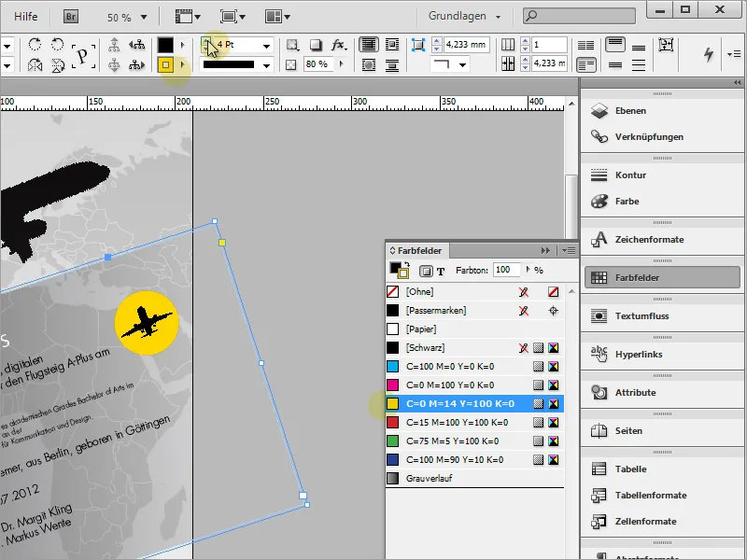747x560 pixels.
Task: Click the search field in application bar
Action: point(579,16)
